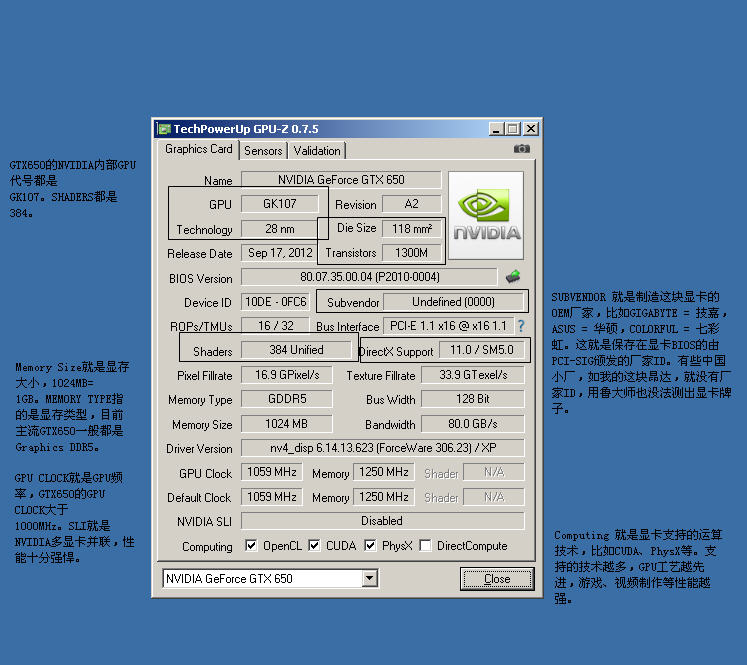Close GPU-Z with title bar X
The height and width of the screenshot is (665, 747).
[x=531, y=129]
